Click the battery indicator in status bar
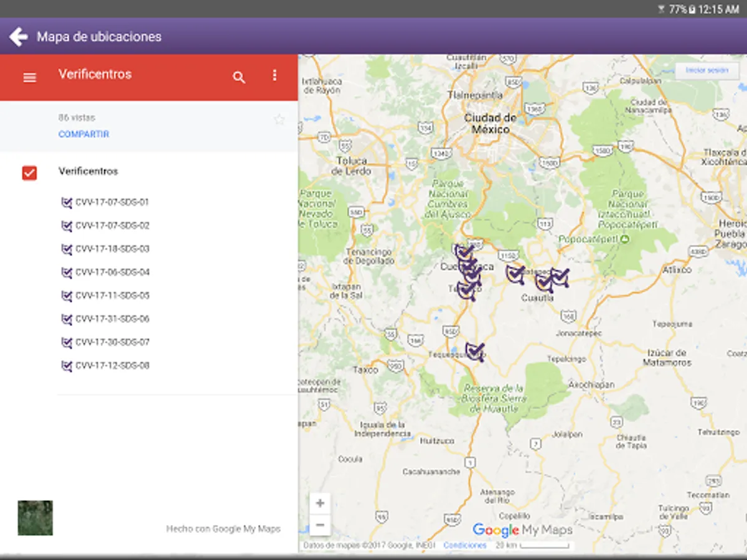The height and width of the screenshot is (560, 747). [692, 9]
